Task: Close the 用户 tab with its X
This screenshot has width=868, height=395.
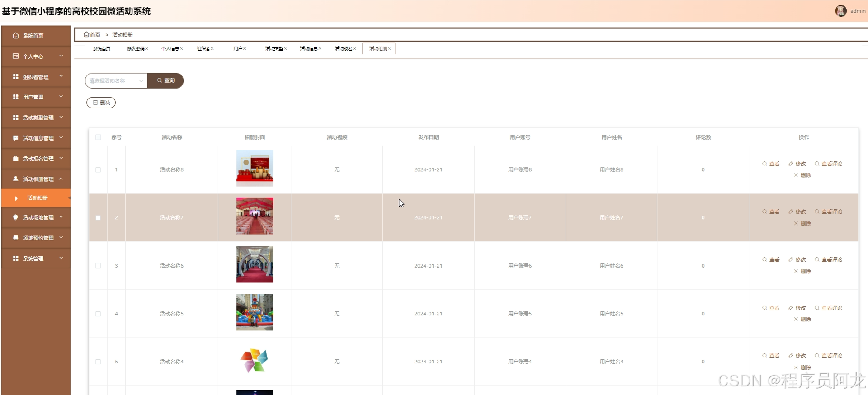Action: pos(245,48)
